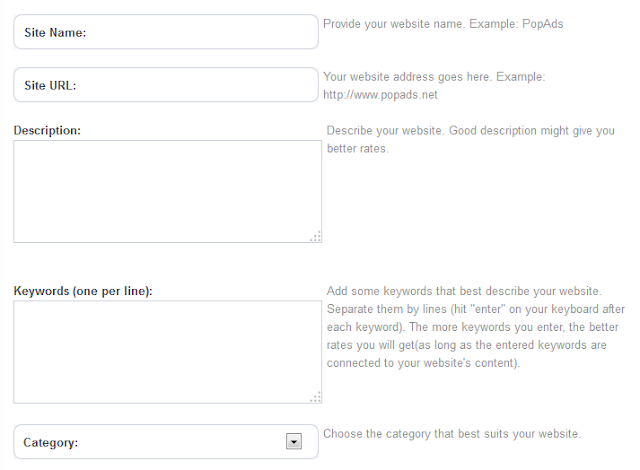Click the Keywords textarea resize handle
This screenshot has height=470, width=640.
[x=315, y=397]
